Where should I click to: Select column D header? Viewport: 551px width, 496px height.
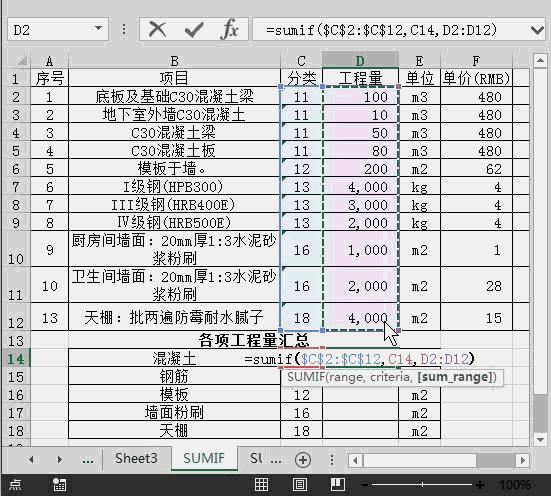tap(360, 61)
